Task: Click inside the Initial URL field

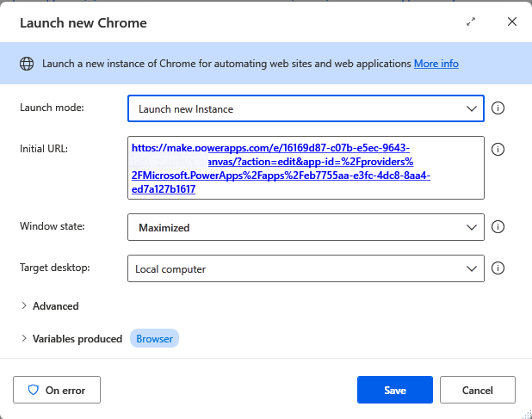Action: 306,168
